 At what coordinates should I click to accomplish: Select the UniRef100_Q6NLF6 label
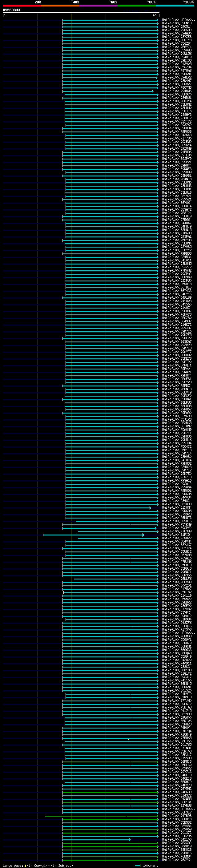click(x=177, y=579)
